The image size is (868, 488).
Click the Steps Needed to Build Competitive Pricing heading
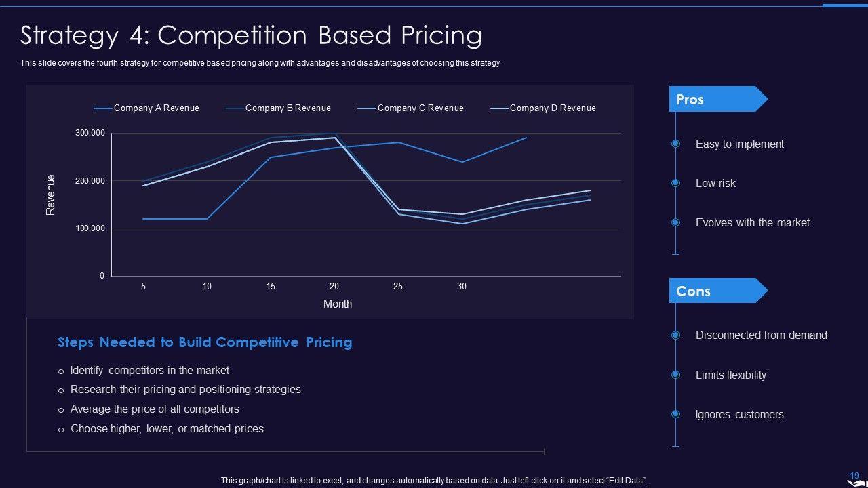pos(205,342)
